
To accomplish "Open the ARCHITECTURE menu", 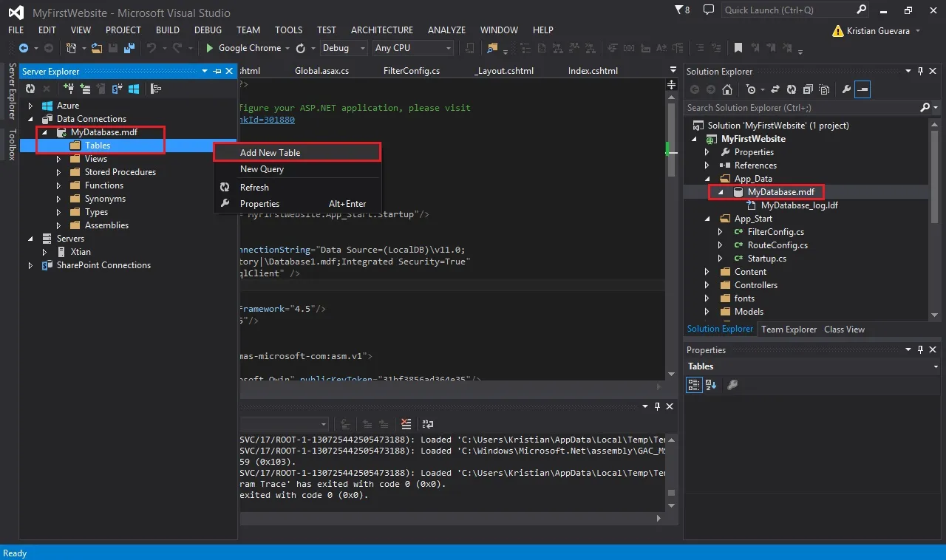I will pos(382,30).
